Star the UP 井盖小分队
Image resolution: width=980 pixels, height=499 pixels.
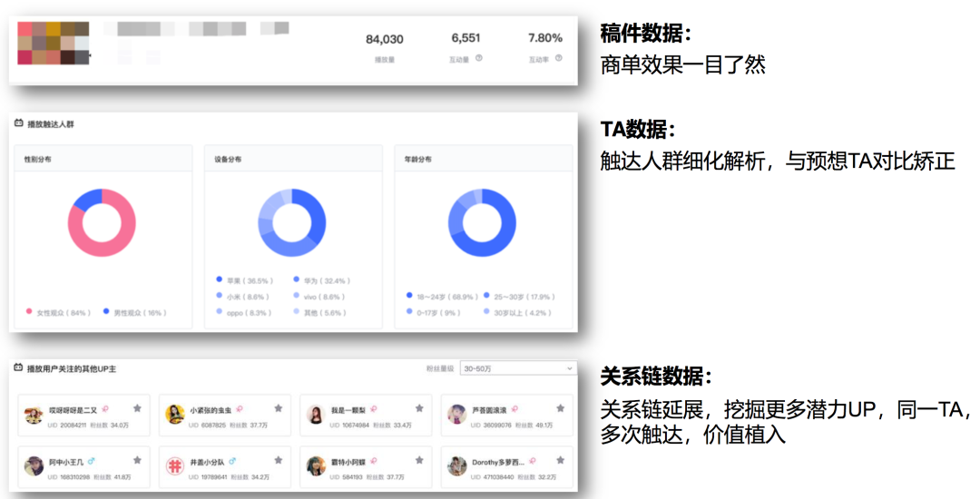tap(279, 460)
